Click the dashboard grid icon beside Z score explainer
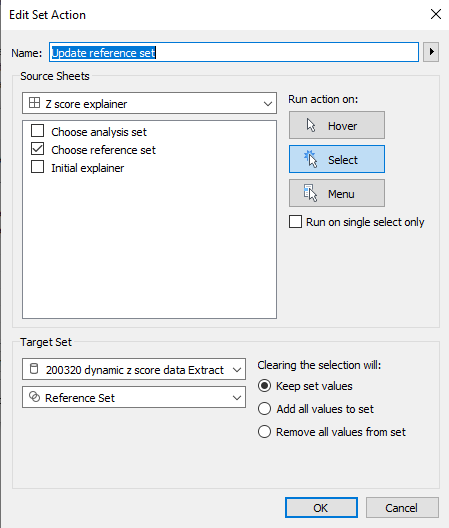 click(34, 103)
